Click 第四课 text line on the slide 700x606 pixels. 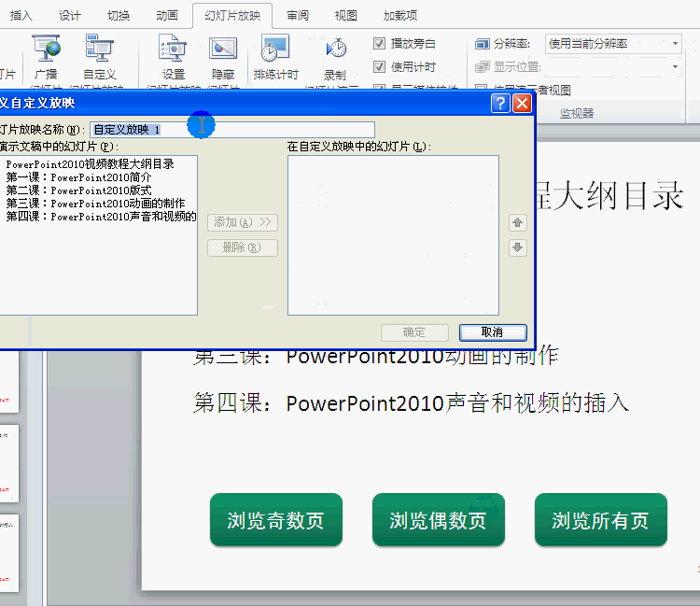[x=411, y=403]
